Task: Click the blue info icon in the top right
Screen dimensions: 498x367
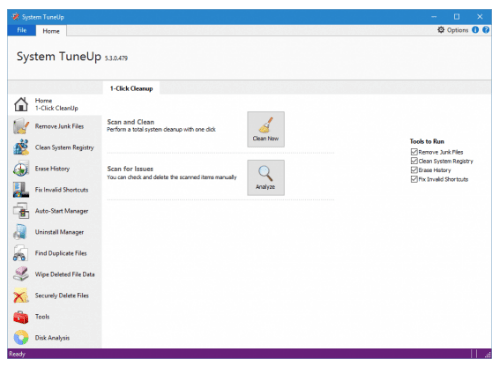Action: (475, 30)
